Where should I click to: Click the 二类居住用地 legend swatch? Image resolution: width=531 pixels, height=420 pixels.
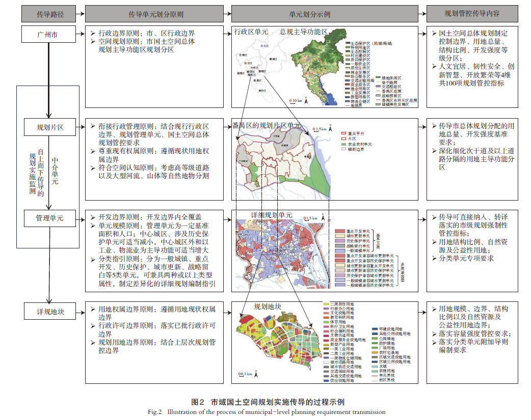tap(326, 304)
